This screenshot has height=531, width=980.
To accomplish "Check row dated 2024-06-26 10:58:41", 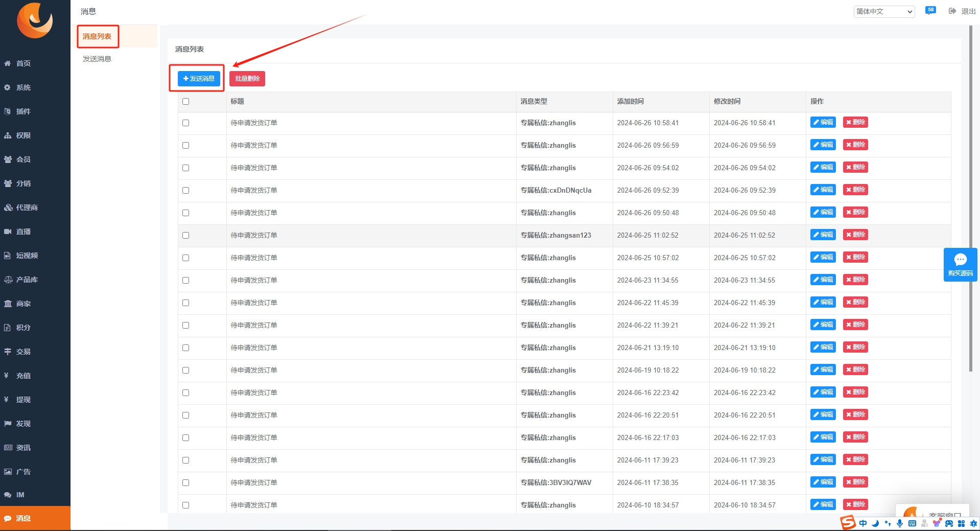I will tap(185, 123).
